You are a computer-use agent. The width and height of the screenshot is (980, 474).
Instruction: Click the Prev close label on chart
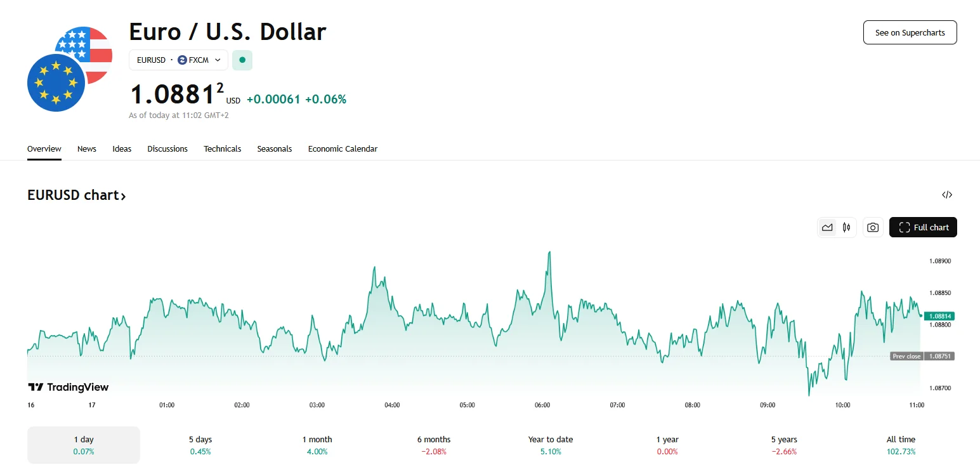[x=906, y=357]
